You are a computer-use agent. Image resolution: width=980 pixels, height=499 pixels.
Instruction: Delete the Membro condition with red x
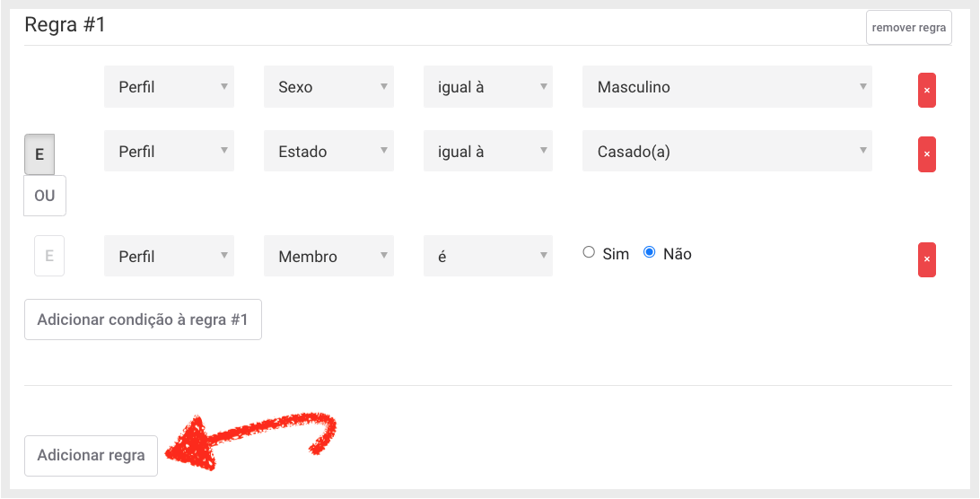coord(926,258)
